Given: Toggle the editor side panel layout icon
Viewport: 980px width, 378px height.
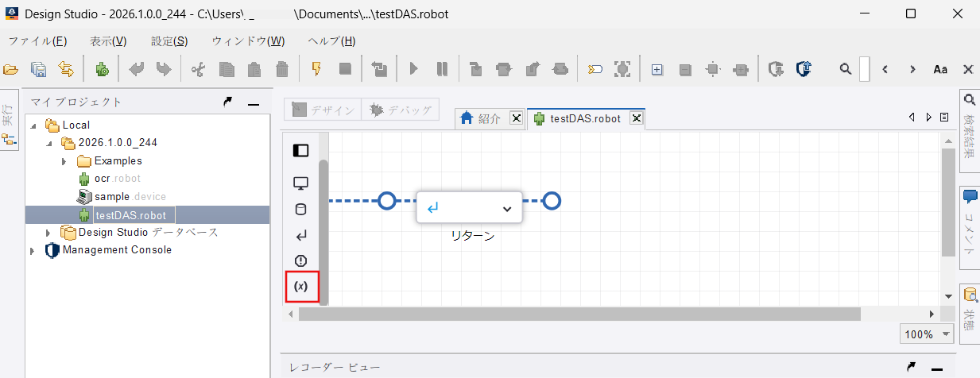Looking at the screenshot, I should pyautogui.click(x=300, y=150).
